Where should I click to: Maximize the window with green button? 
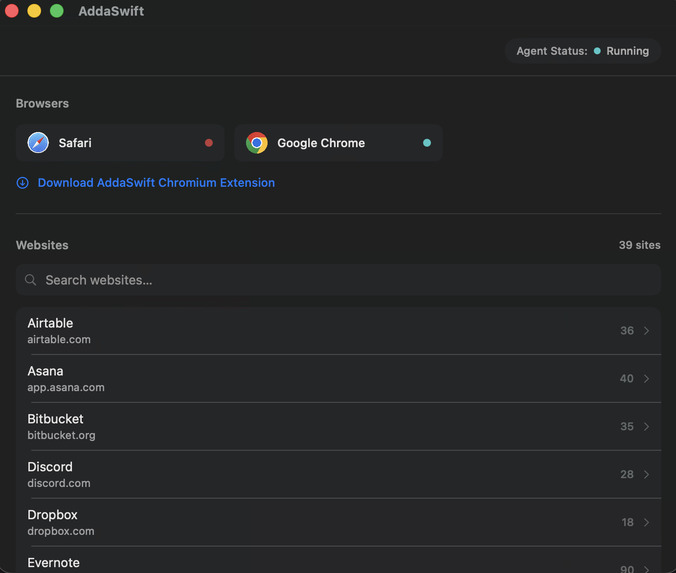pyautogui.click(x=56, y=11)
